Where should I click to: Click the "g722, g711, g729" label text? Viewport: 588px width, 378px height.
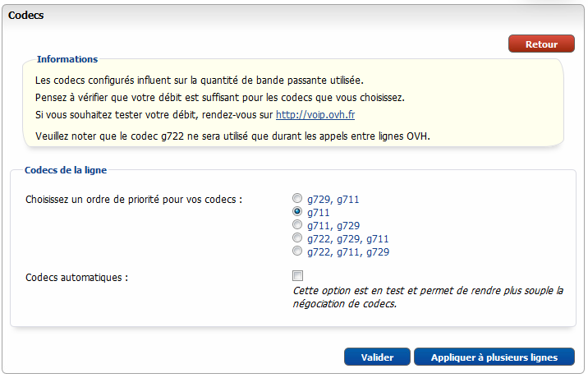point(347,251)
